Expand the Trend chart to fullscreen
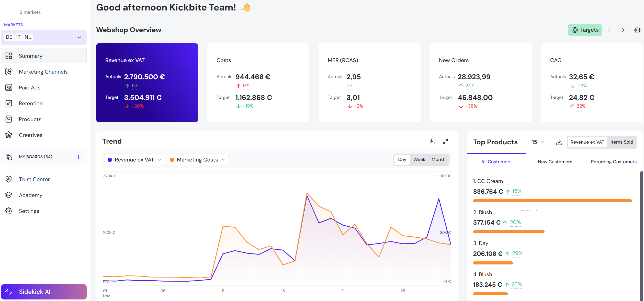This screenshot has height=301, width=644. click(445, 141)
